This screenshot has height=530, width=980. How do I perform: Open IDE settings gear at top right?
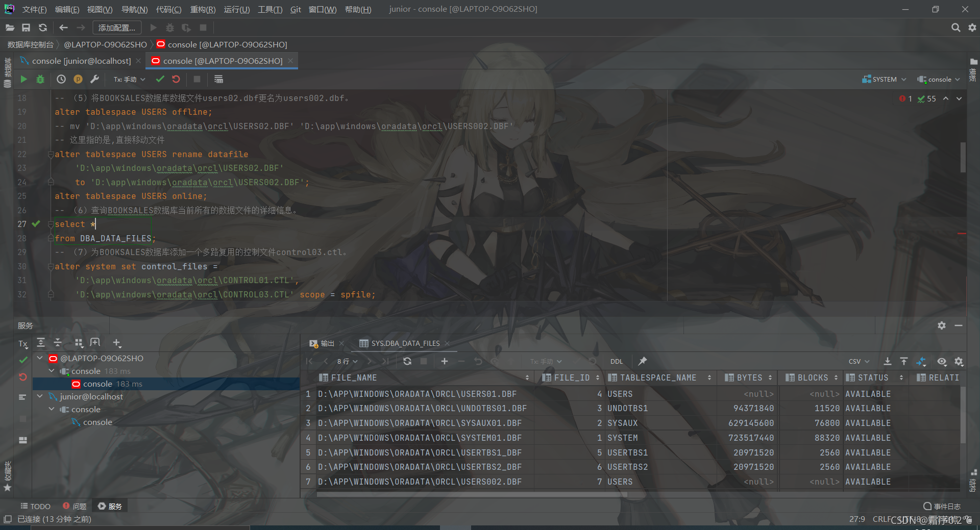coord(972,28)
